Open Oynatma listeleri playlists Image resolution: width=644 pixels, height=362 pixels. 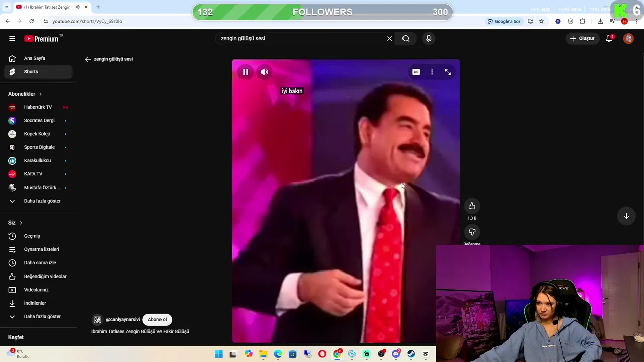click(x=38, y=249)
